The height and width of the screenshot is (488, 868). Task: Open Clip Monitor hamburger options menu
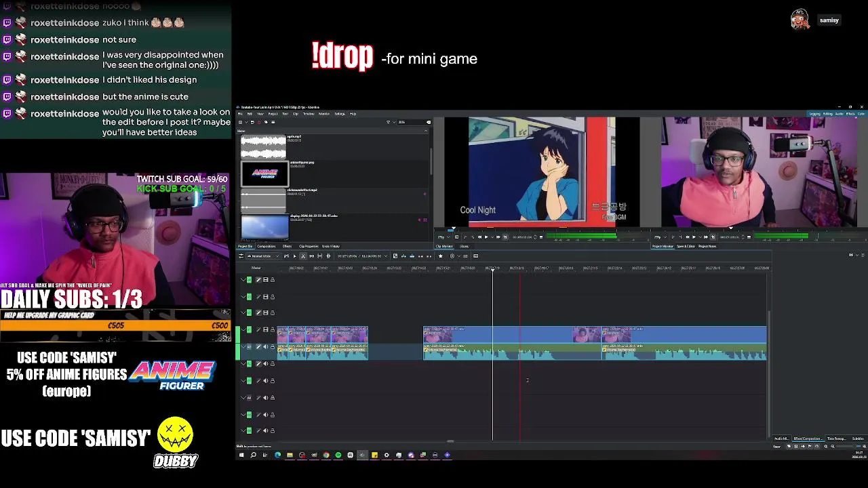point(541,237)
